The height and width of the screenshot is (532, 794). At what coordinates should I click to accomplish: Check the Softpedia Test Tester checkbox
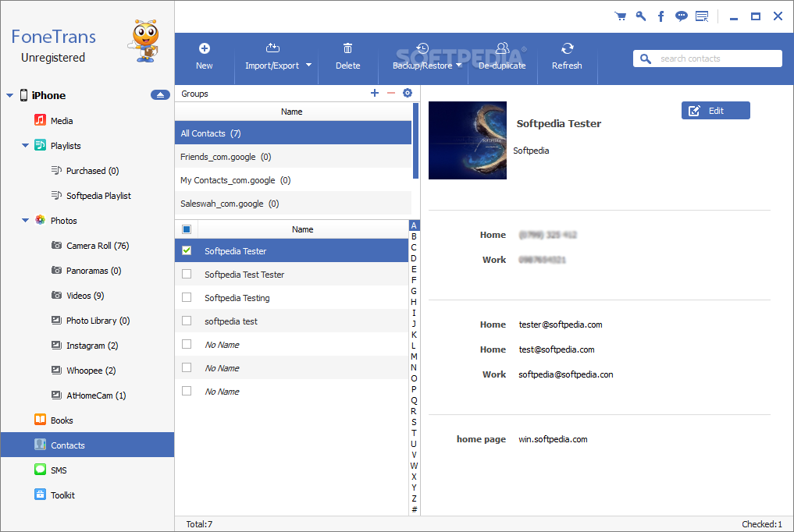(x=187, y=274)
